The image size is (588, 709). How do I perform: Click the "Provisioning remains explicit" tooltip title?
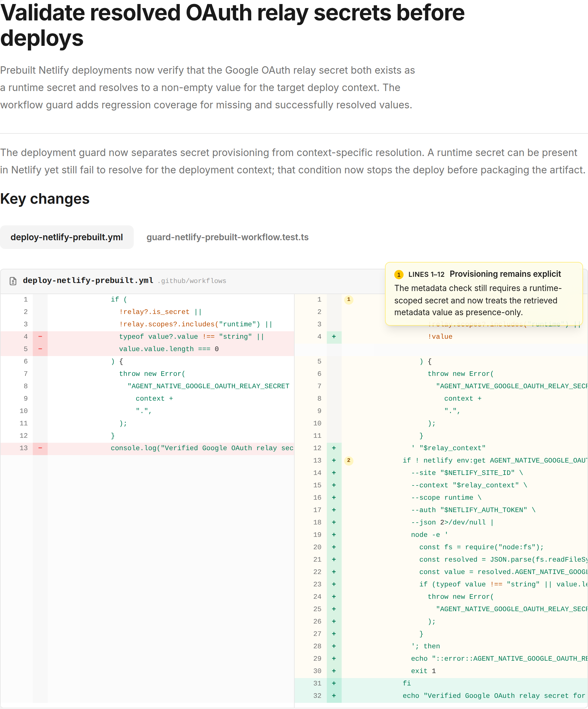tap(505, 274)
